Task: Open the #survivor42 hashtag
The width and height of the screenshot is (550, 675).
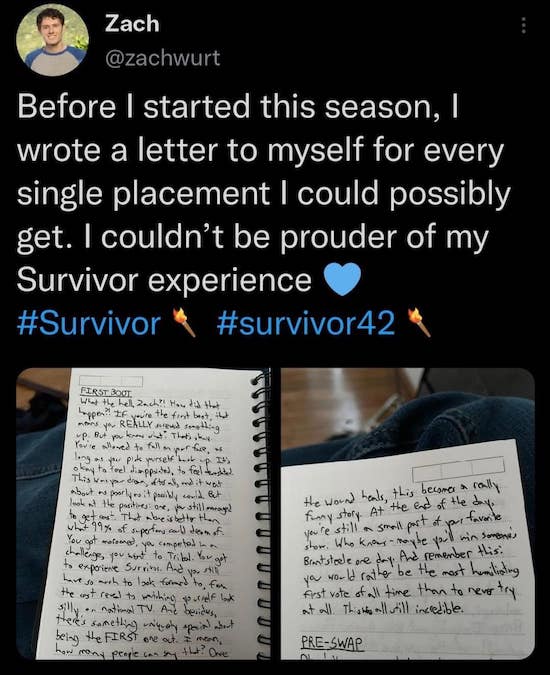Action: [306, 323]
